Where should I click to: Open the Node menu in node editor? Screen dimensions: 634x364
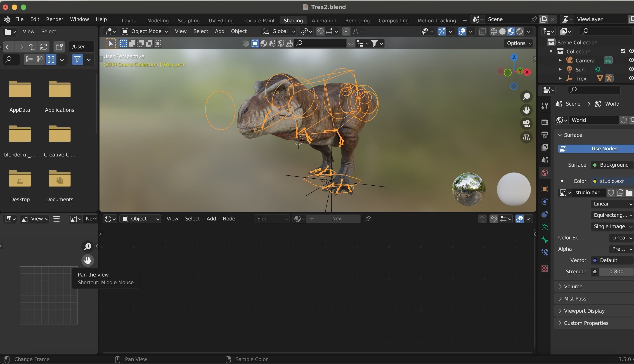pos(229,219)
